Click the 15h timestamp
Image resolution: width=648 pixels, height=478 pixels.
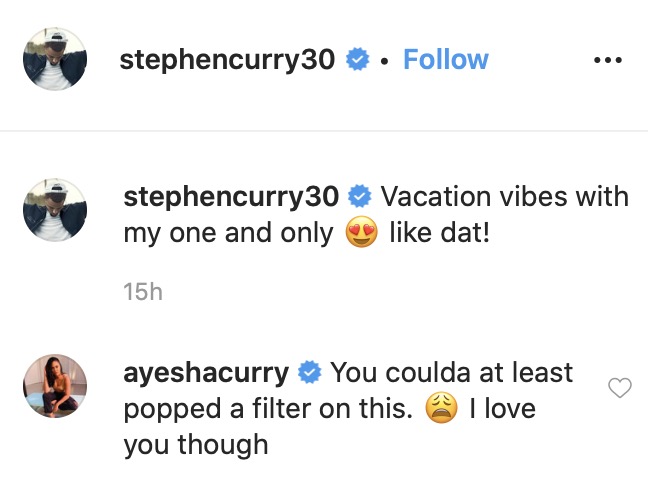click(143, 292)
